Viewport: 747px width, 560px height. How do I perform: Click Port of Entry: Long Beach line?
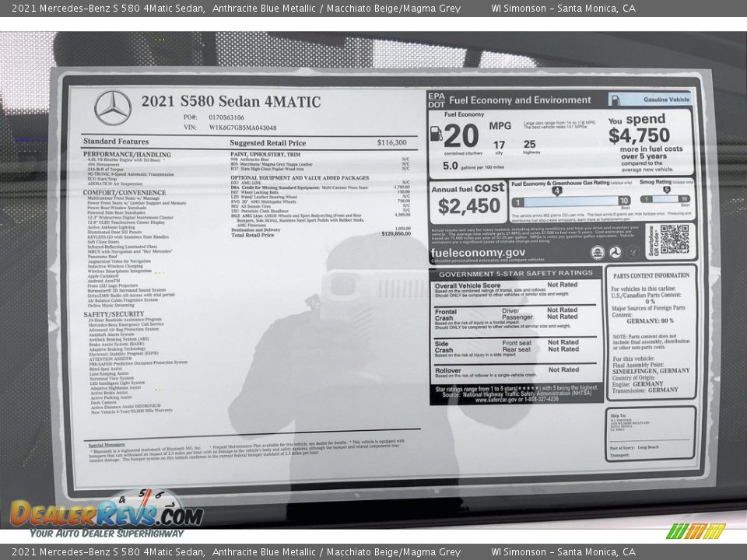(633, 448)
